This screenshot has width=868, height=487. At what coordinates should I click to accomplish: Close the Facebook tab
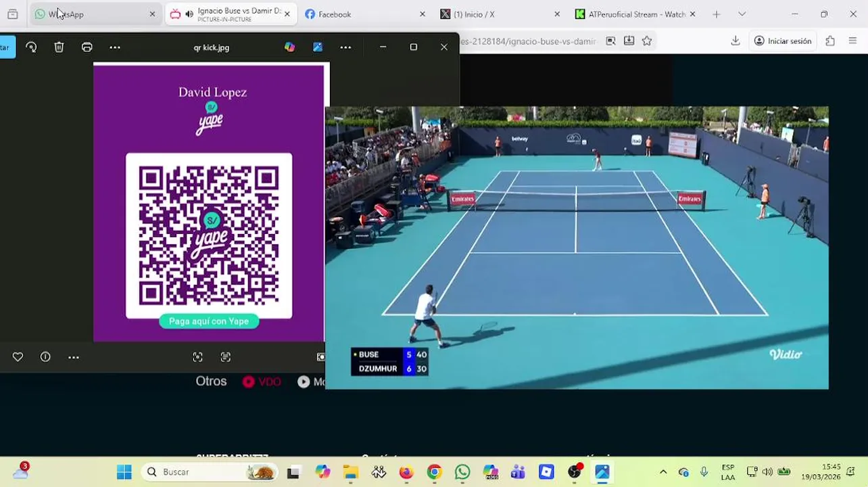pyautogui.click(x=423, y=14)
